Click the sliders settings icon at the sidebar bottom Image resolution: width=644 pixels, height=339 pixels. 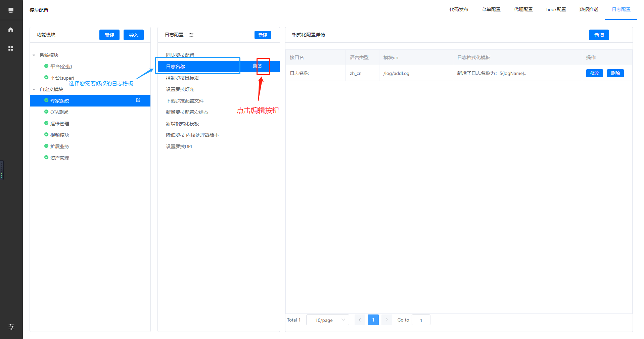[11, 327]
